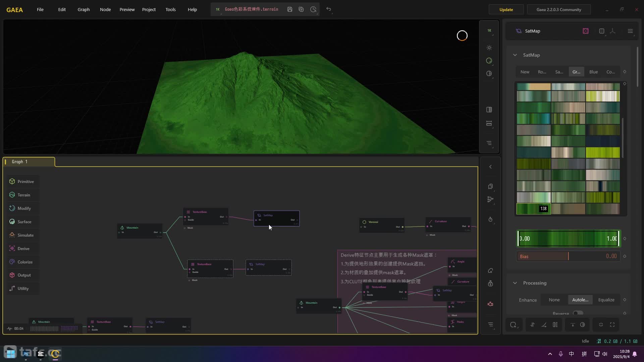Viewport: 644px width, 362px height.
Task: Click the hamburger menu icon in SatMap header
Action: (630, 31)
